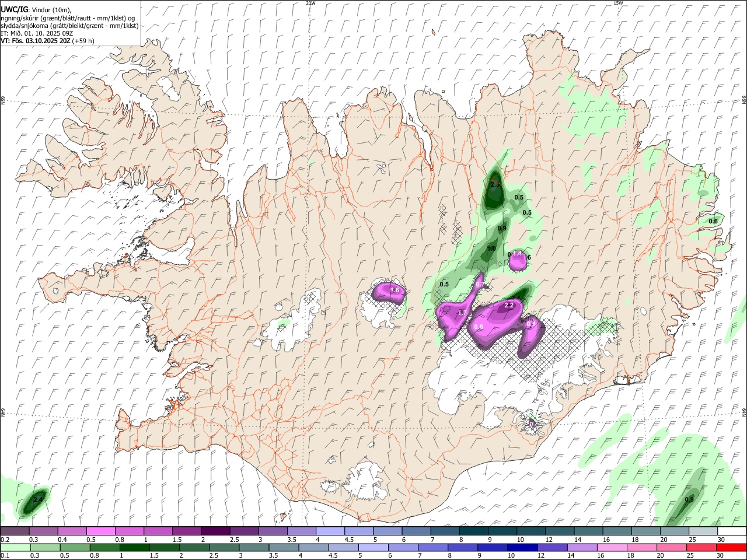
Task: Click the 1.0 rain value on the map
Action: click(491, 249)
